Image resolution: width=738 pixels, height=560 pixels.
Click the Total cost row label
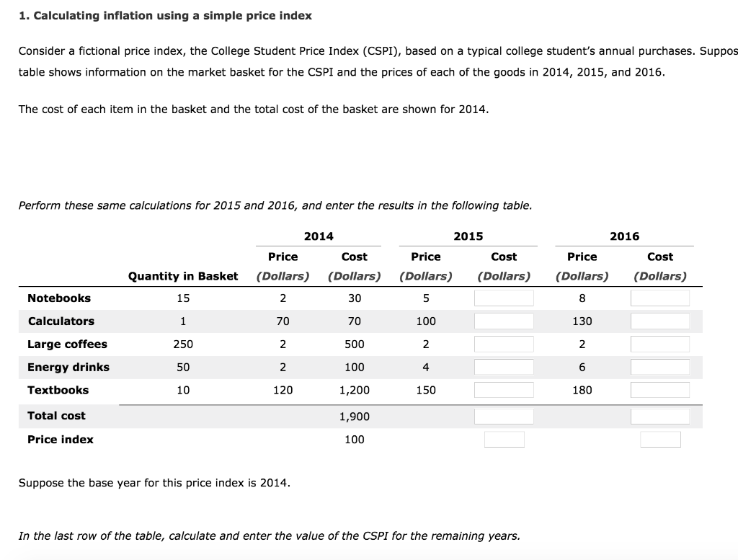(x=56, y=416)
